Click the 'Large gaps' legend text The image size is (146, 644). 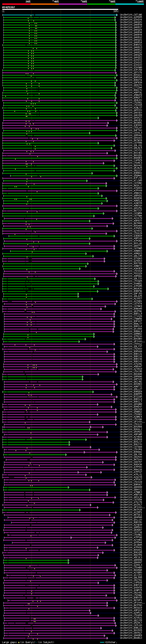pyautogui.click(x=10, y=642)
